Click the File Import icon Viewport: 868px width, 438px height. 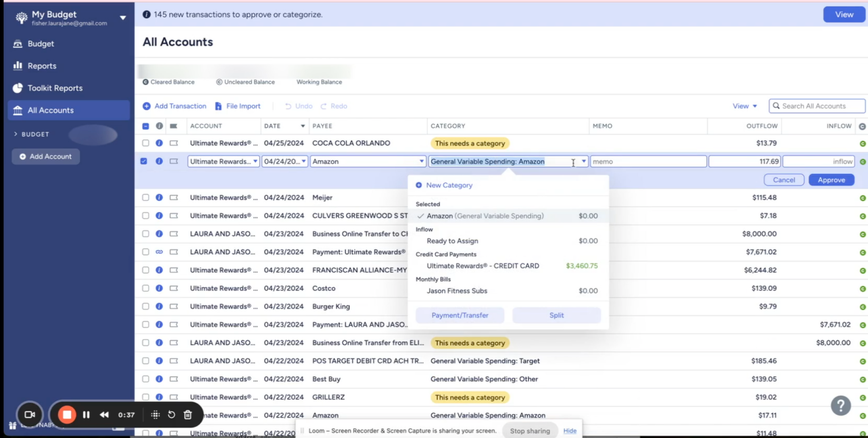click(218, 106)
